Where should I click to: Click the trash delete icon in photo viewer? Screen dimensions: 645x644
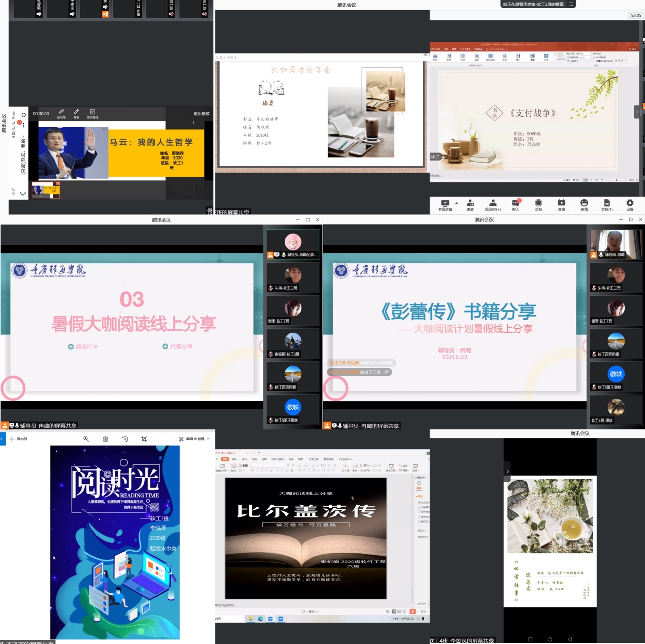click(105, 439)
